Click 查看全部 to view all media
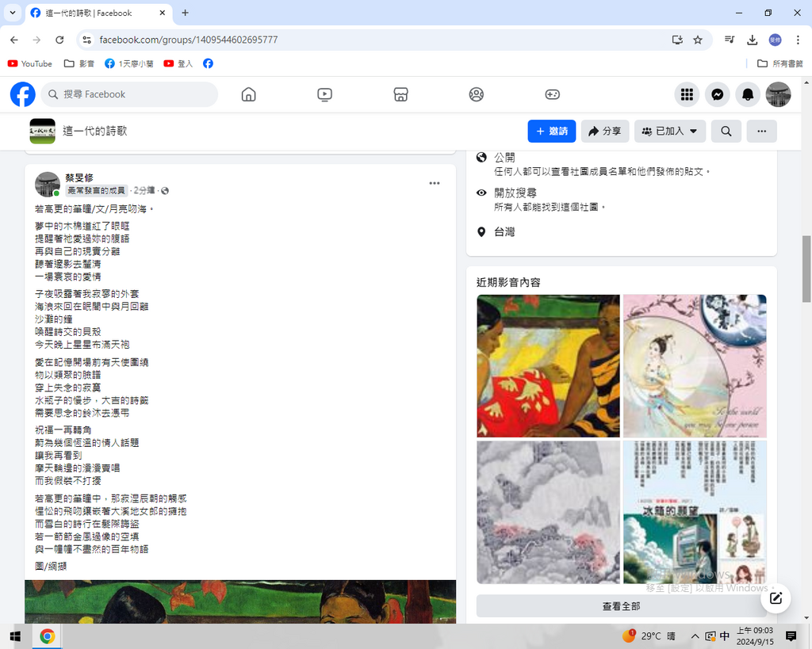The width and height of the screenshot is (812, 649). point(621,606)
